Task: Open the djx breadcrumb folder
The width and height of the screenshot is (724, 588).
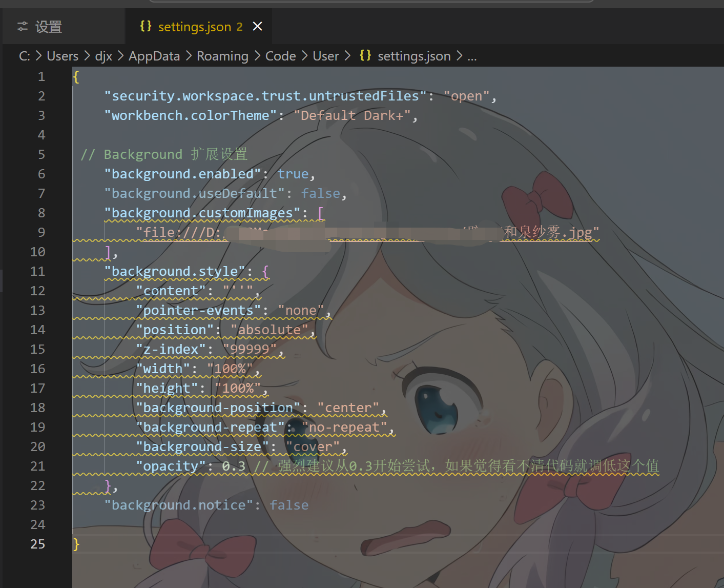Action: tap(104, 56)
